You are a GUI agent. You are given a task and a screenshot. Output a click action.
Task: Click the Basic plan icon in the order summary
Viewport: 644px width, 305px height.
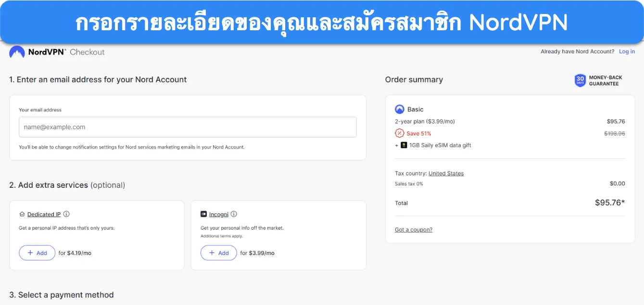400,109
